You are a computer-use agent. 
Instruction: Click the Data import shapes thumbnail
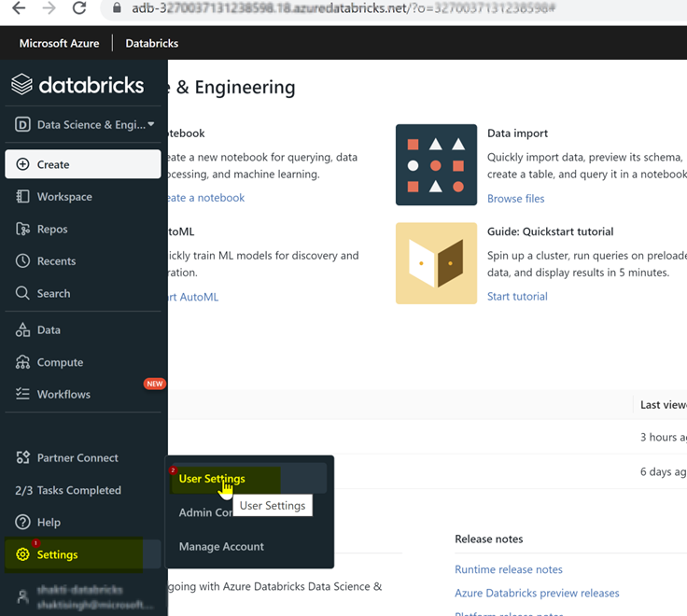[x=436, y=165]
